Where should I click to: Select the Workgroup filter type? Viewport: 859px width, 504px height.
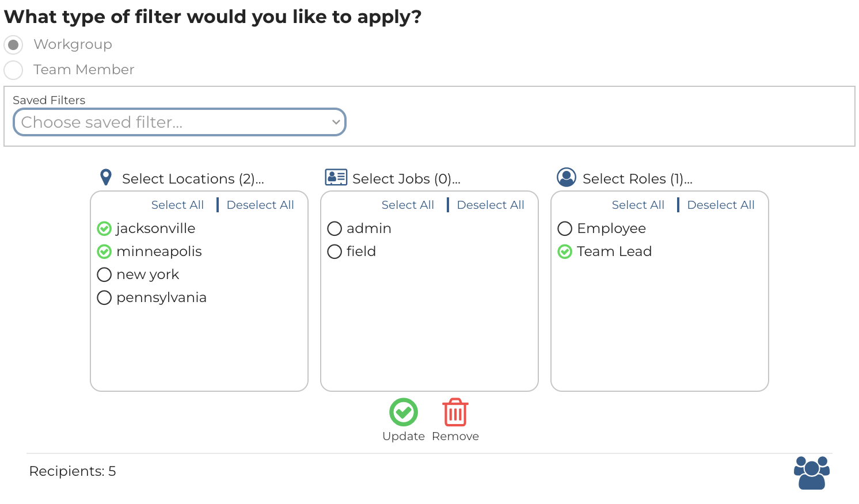13,45
